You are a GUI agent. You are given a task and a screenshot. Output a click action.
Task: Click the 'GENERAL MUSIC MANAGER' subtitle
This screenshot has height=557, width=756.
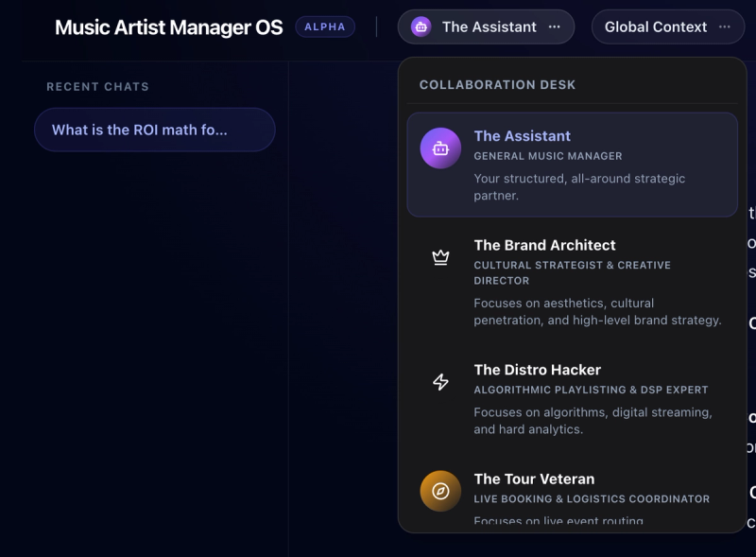(548, 156)
